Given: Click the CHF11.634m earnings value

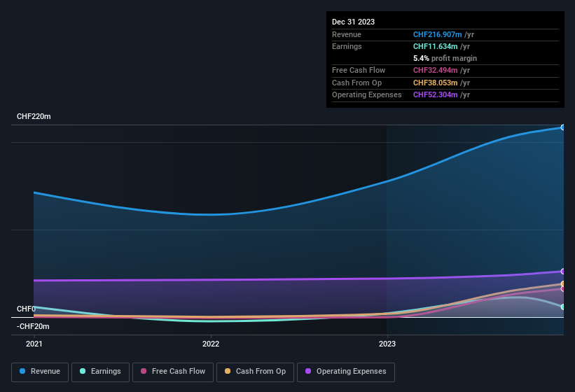Looking at the screenshot, I should pos(436,46).
